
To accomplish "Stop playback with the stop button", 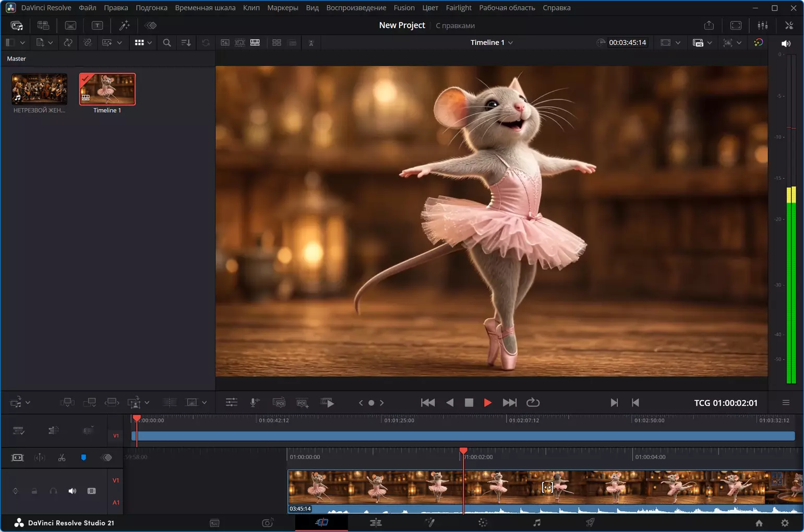I will pyautogui.click(x=469, y=403).
